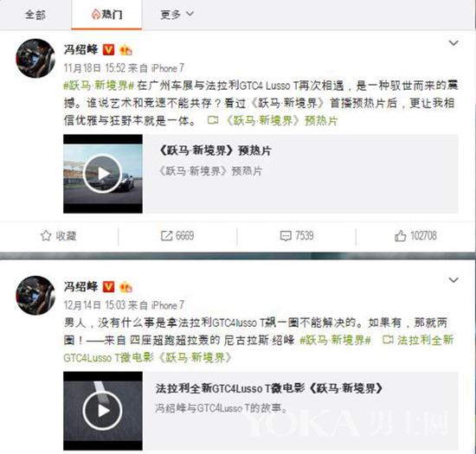Open the 全部 tab

click(x=35, y=15)
